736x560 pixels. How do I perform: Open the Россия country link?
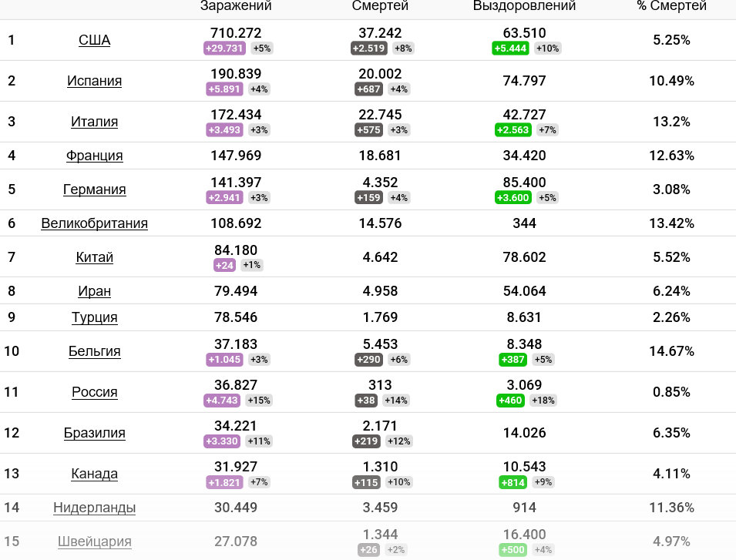click(x=94, y=392)
